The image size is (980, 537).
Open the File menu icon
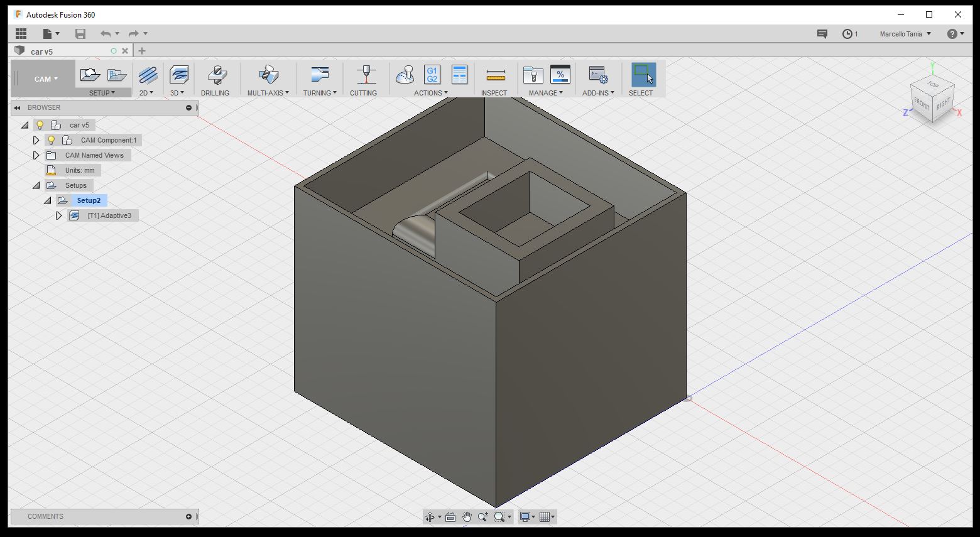coord(50,34)
